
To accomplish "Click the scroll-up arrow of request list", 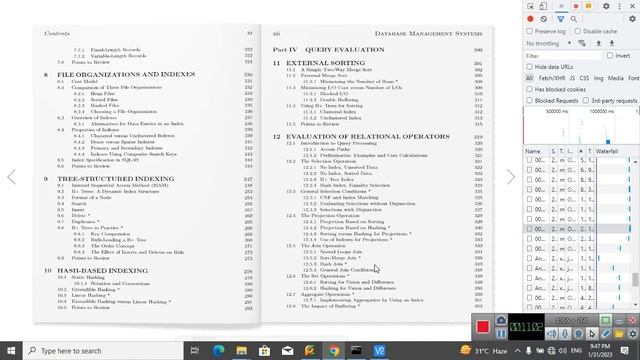I will click(x=636, y=162).
